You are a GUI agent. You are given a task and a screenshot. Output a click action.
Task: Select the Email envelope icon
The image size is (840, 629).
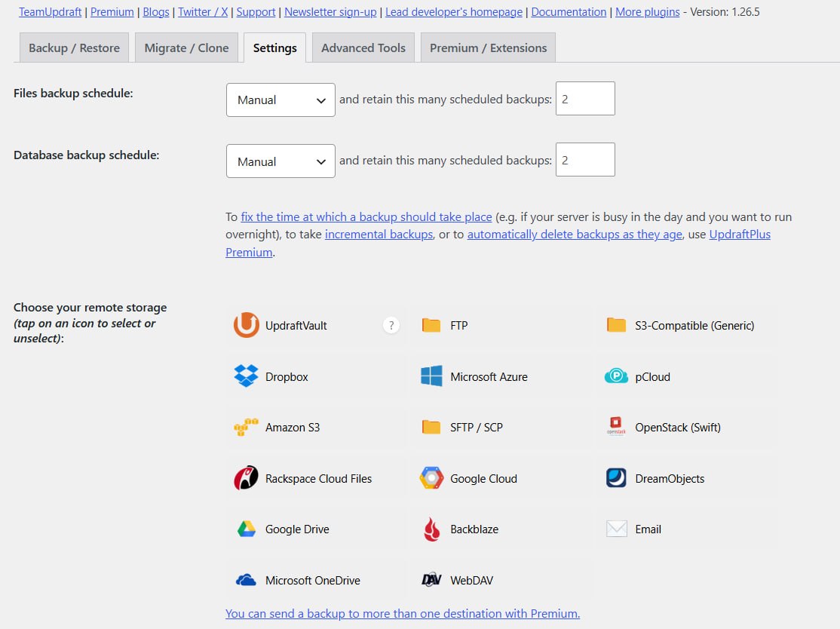coord(616,529)
